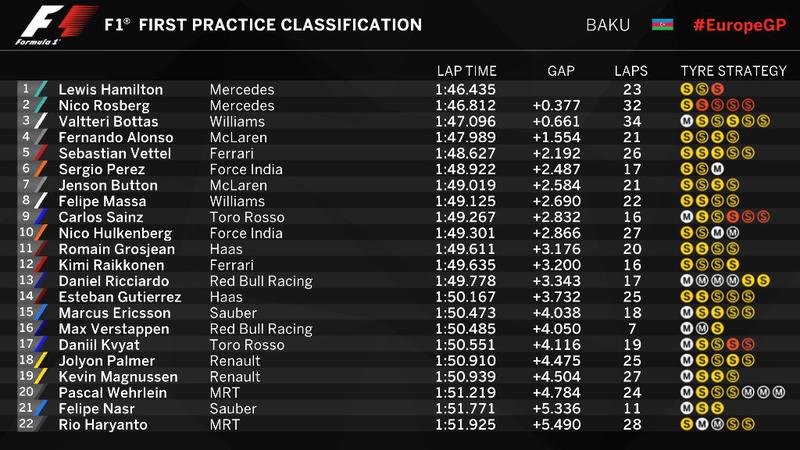Click the first medium tyre icon in Ricciardo's row
Screen dimensions: 800x450
[x=687, y=281]
